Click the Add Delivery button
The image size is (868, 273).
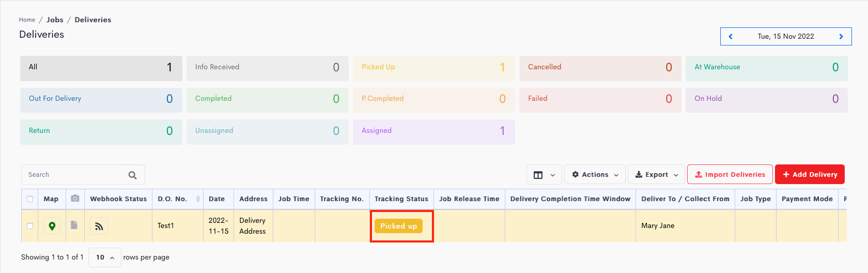click(810, 175)
